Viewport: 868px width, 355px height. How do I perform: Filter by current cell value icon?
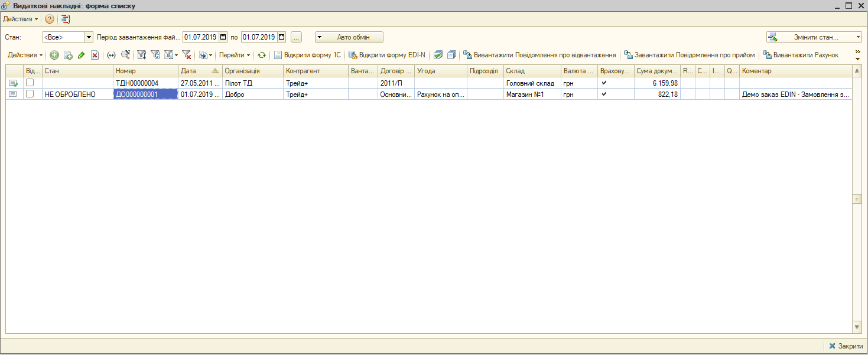coord(155,55)
